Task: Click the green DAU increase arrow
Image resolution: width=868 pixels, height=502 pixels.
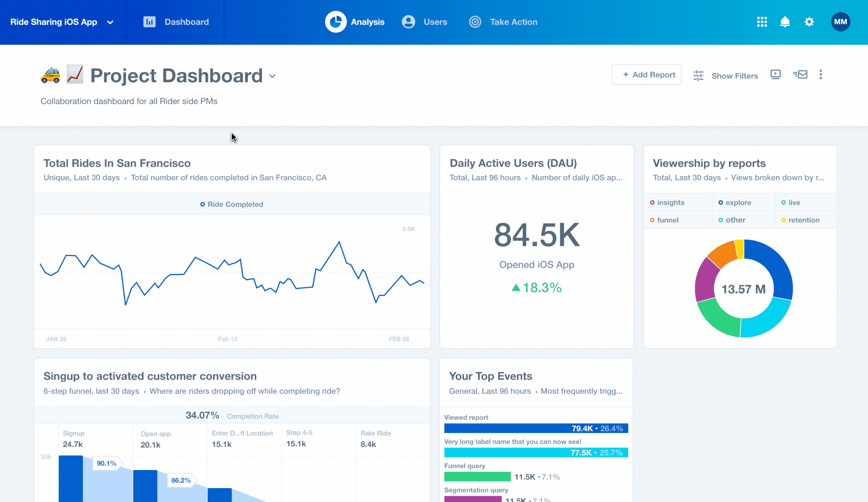Action: [516, 288]
